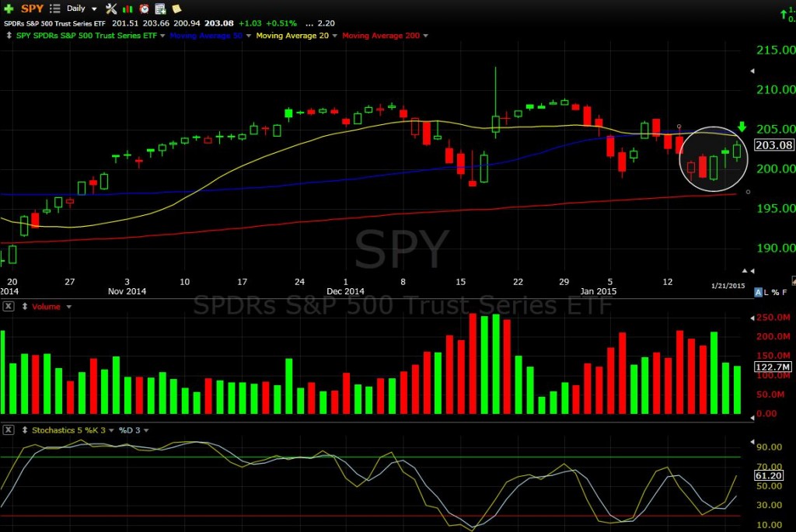Click the triangle marker next to 0.00 volume
Screen dimensions: 796x532
click(752, 417)
